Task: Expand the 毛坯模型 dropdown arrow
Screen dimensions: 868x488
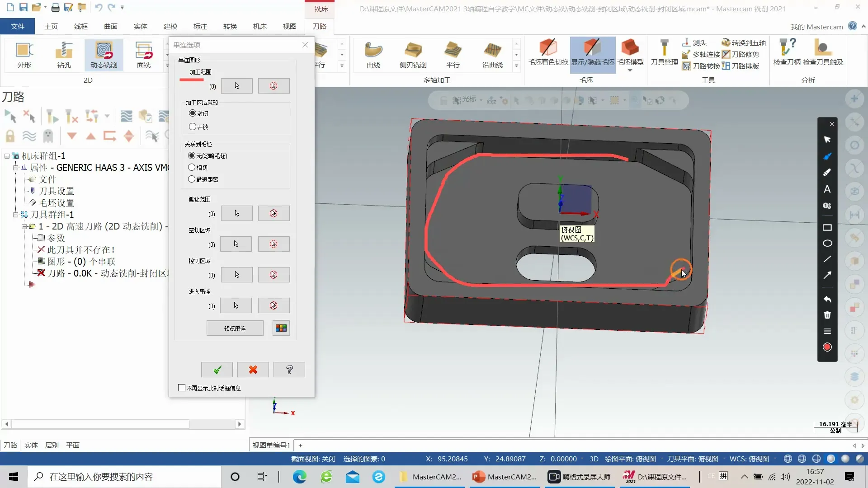Action: pyautogui.click(x=630, y=70)
